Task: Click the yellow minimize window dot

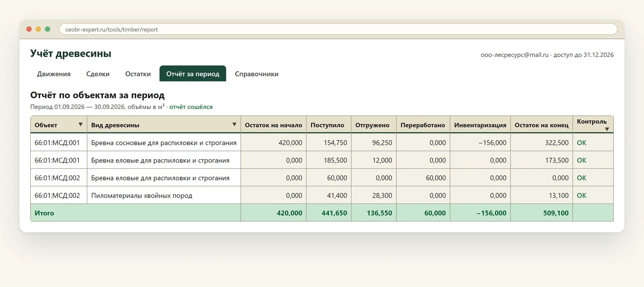Action: pyautogui.click(x=38, y=29)
